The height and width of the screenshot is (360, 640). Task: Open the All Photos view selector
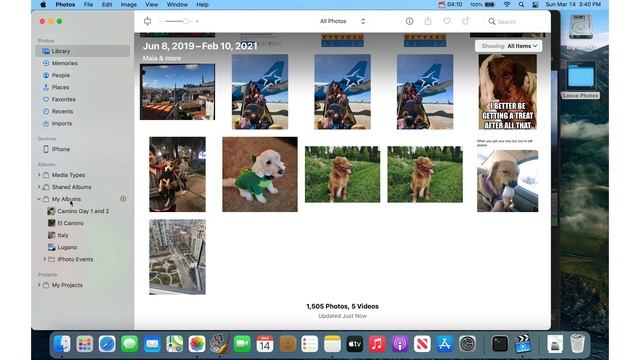tap(342, 21)
